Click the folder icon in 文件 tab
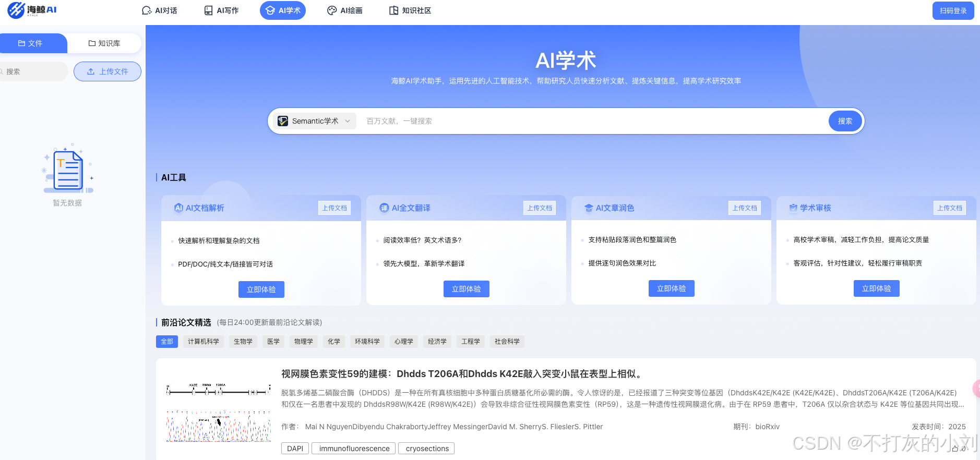The image size is (980, 460). click(x=21, y=43)
